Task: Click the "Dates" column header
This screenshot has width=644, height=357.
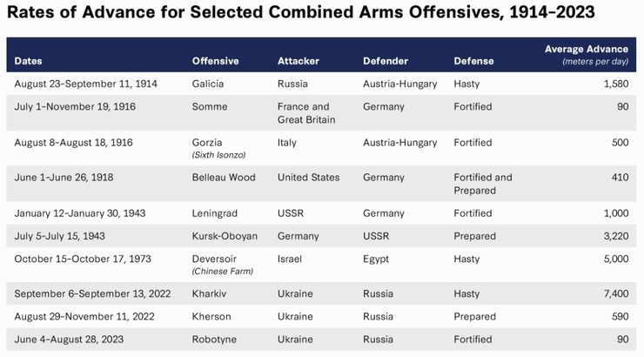Action: (x=29, y=61)
